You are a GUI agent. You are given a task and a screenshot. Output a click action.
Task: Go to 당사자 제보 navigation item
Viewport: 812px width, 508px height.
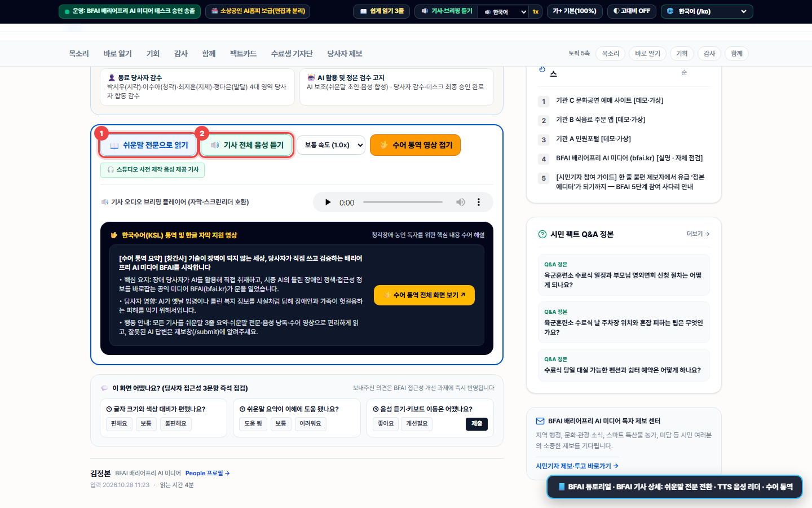pos(345,54)
